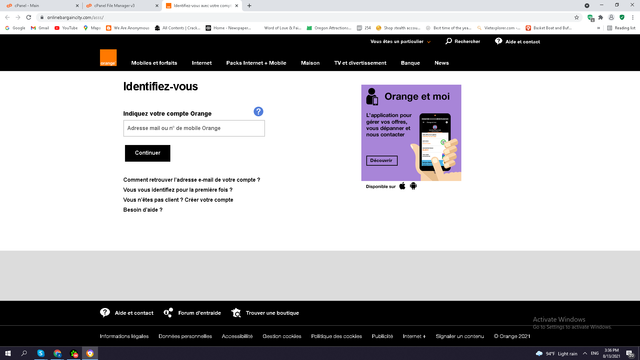This screenshot has width=640, height=360.
Task: Click Trouver une boutique icon
Action: 236,313
